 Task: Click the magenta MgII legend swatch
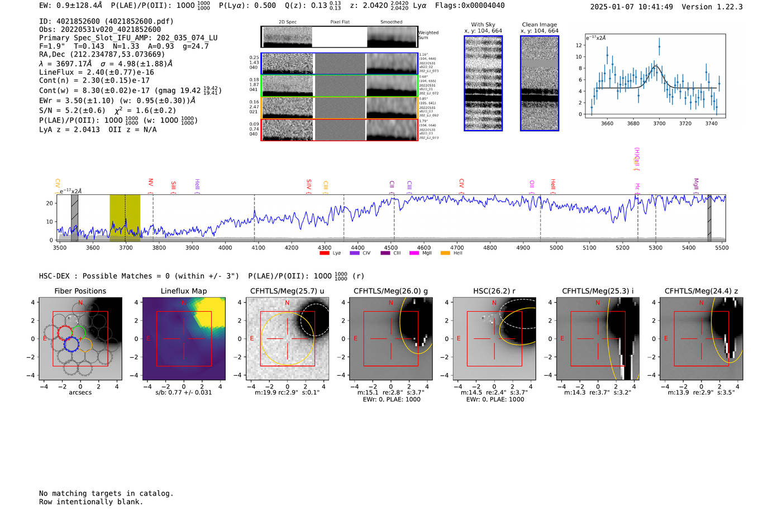pos(414,253)
